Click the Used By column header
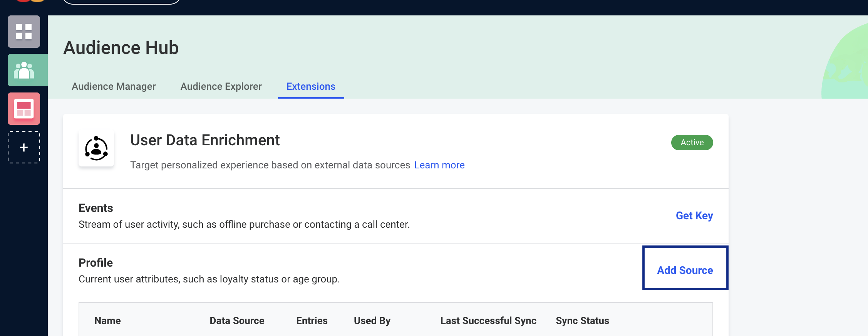Image resolution: width=868 pixels, height=336 pixels. pos(372,321)
